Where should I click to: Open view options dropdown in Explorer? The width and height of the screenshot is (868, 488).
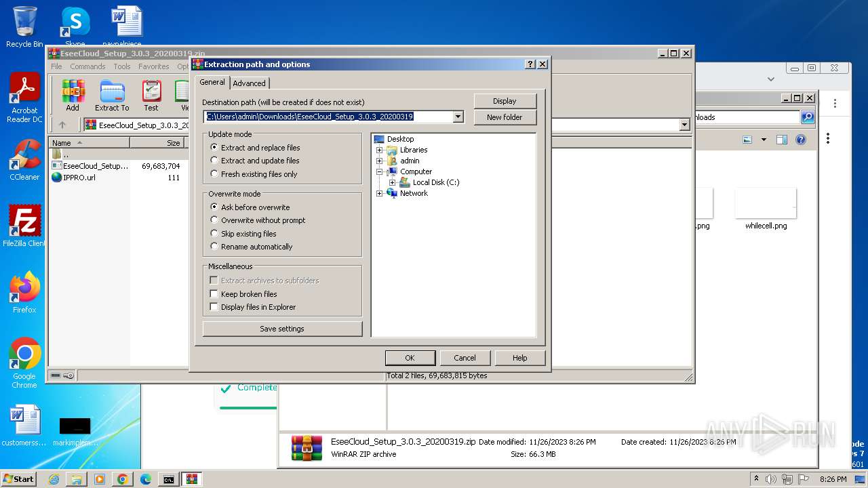(x=764, y=140)
